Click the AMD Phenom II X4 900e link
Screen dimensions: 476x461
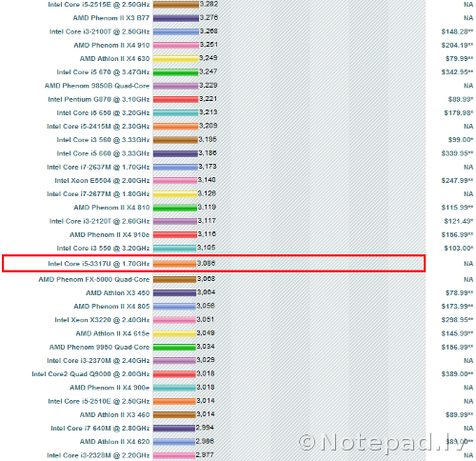coord(109,388)
